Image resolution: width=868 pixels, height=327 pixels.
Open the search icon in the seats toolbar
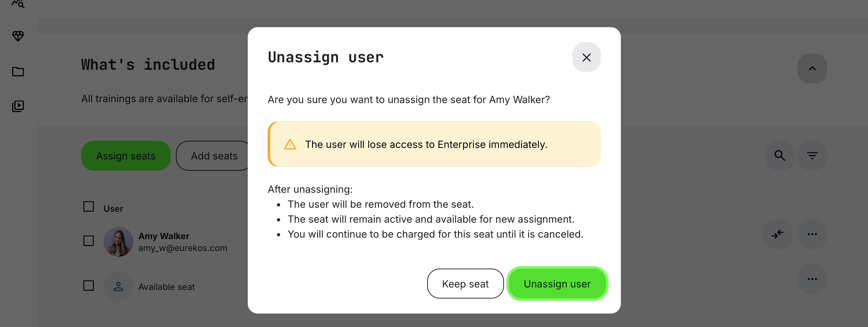pos(779,156)
